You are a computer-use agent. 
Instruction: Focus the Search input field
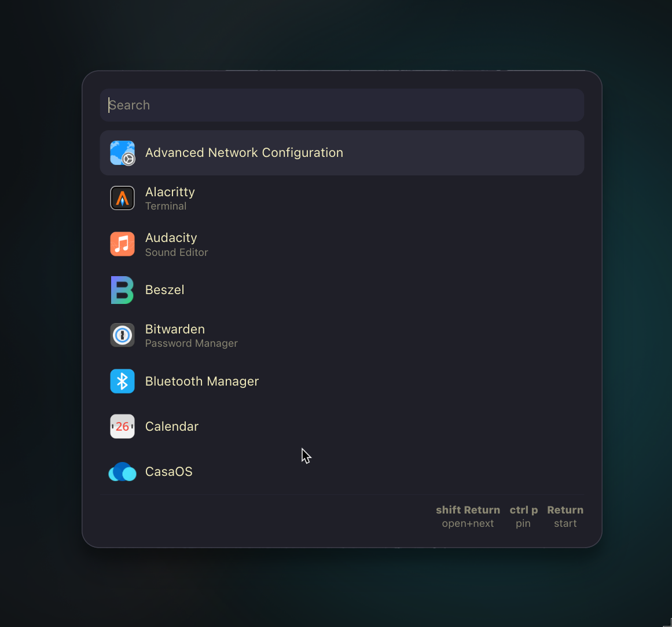coord(342,105)
